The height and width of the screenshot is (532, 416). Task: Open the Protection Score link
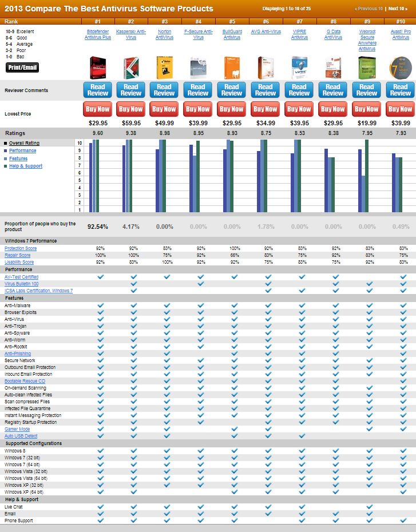tap(21, 248)
